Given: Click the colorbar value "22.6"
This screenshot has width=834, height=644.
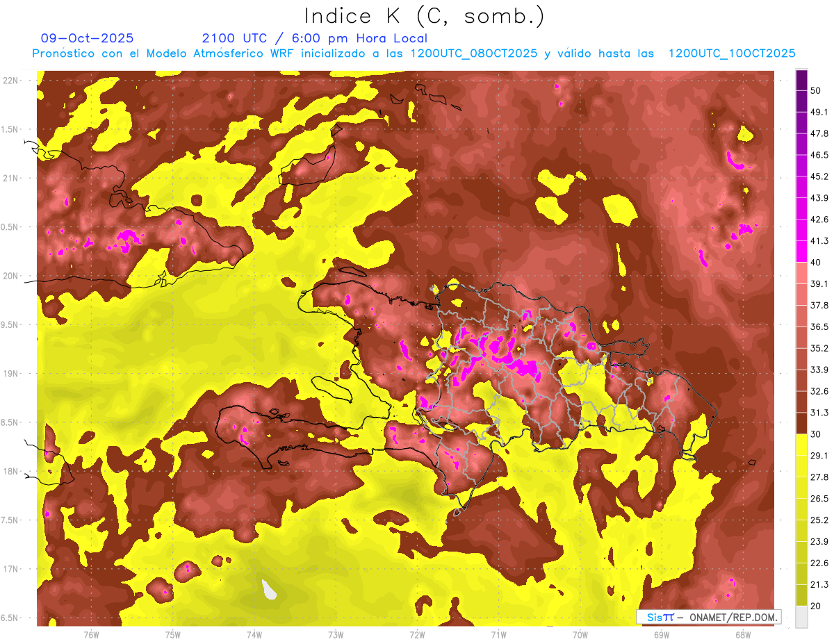Looking at the screenshot, I should click(x=819, y=563).
